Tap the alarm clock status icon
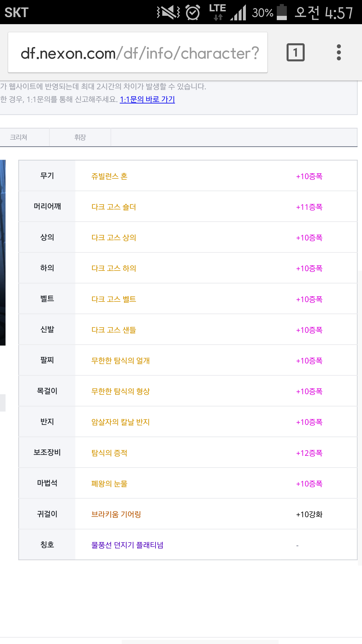This screenshot has height=644, width=362. (x=193, y=12)
